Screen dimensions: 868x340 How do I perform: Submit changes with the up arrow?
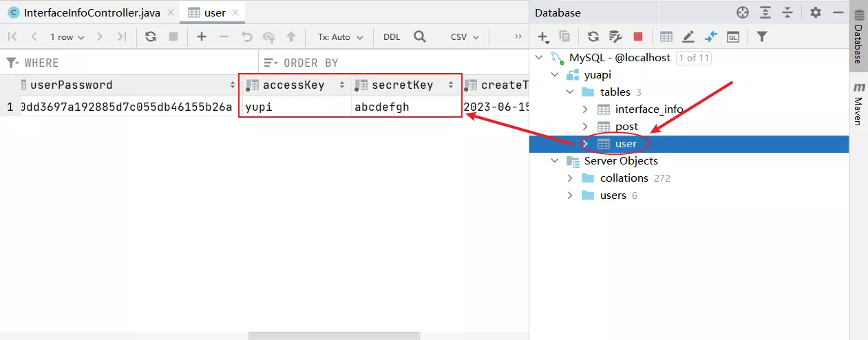[x=291, y=37]
